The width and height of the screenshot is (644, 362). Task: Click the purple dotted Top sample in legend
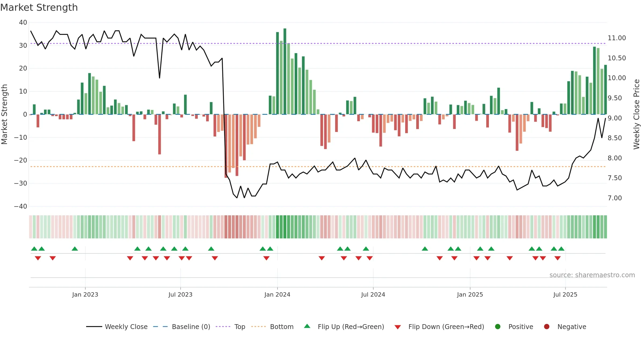click(223, 327)
